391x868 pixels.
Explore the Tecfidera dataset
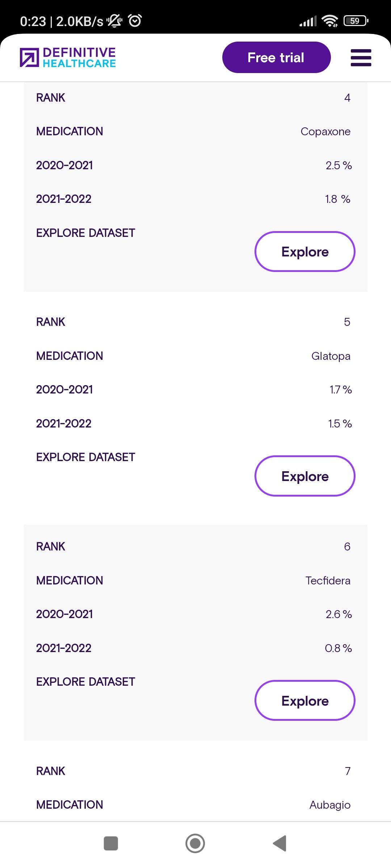305,701
